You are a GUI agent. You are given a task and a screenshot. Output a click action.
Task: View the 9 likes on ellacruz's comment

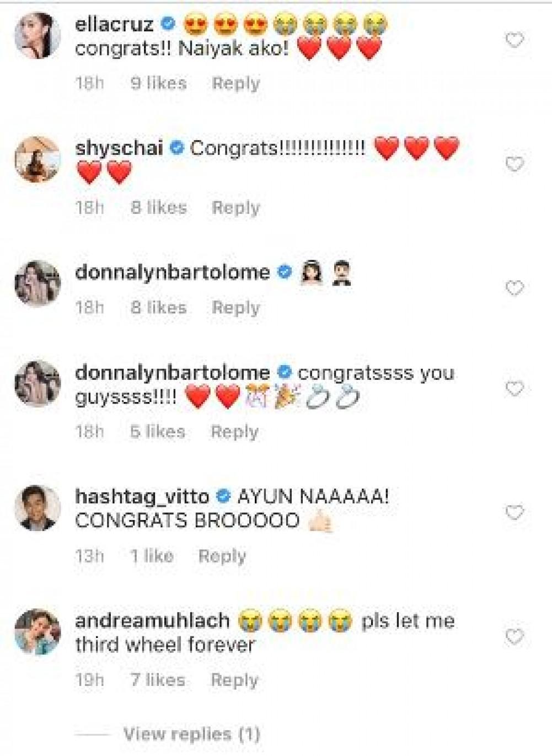(x=158, y=84)
